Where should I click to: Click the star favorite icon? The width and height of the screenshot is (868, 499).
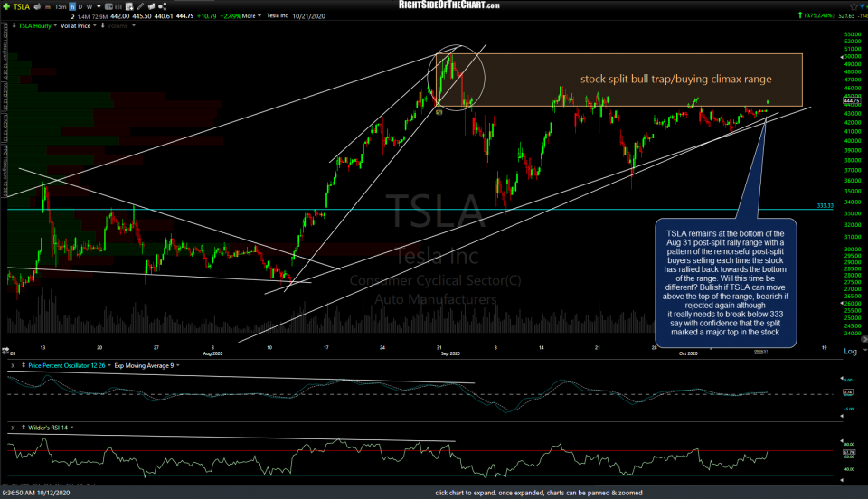tap(854, 6)
